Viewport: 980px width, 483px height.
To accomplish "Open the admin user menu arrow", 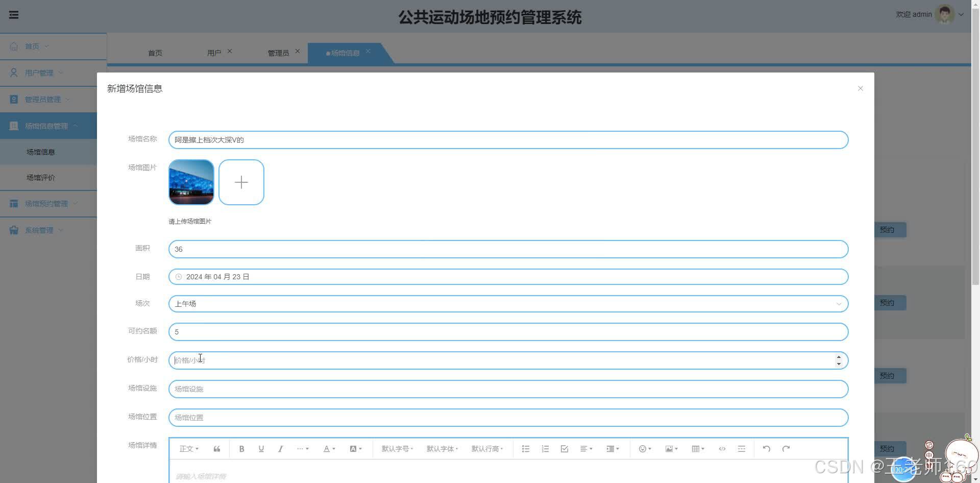I will coord(961,14).
